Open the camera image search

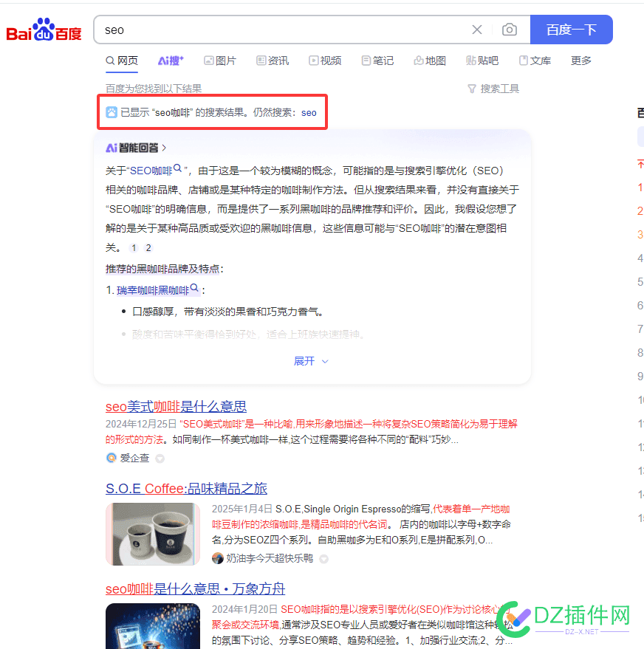click(509, 30)
